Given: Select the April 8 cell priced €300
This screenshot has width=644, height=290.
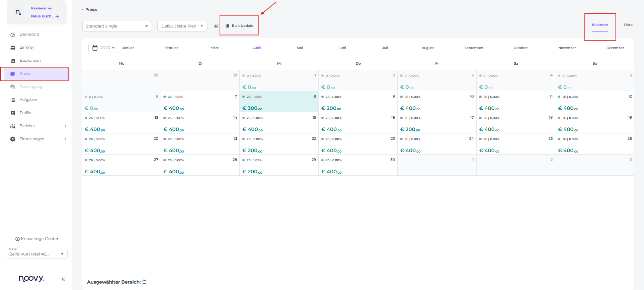Looking at the screenshot, I should click(279, 102).
